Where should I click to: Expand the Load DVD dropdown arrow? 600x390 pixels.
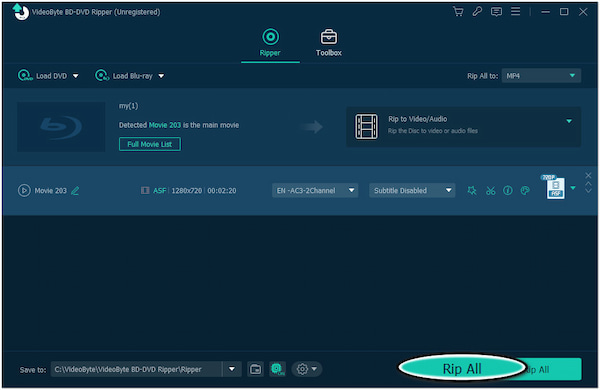coord(76,76)
